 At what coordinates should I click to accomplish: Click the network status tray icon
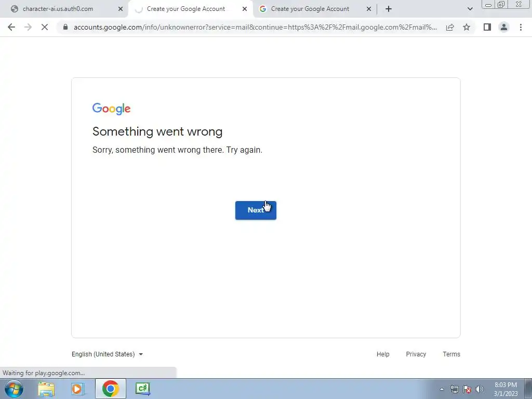[454, 389]
